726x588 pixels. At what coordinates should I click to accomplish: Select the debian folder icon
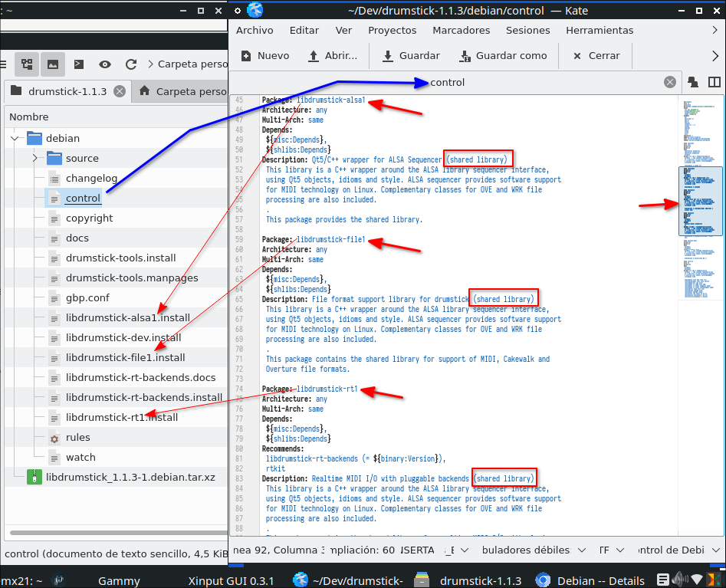[34, 139]
